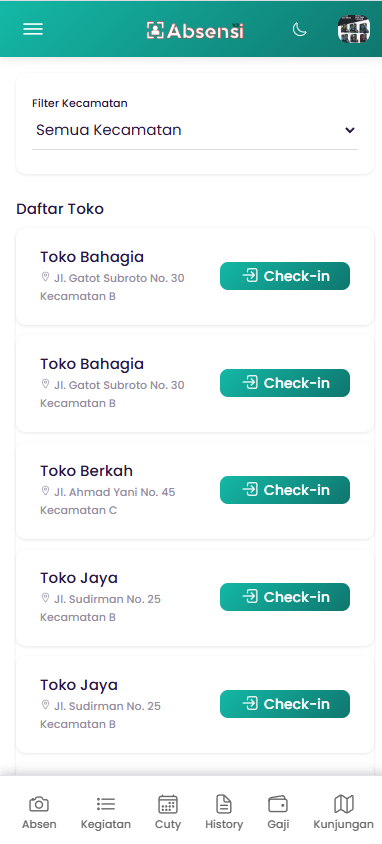The width and height of the screenshot is (382, 844).
Task: Click the Absensi logo
Action: pyautogui.click(x=195, y=31)
